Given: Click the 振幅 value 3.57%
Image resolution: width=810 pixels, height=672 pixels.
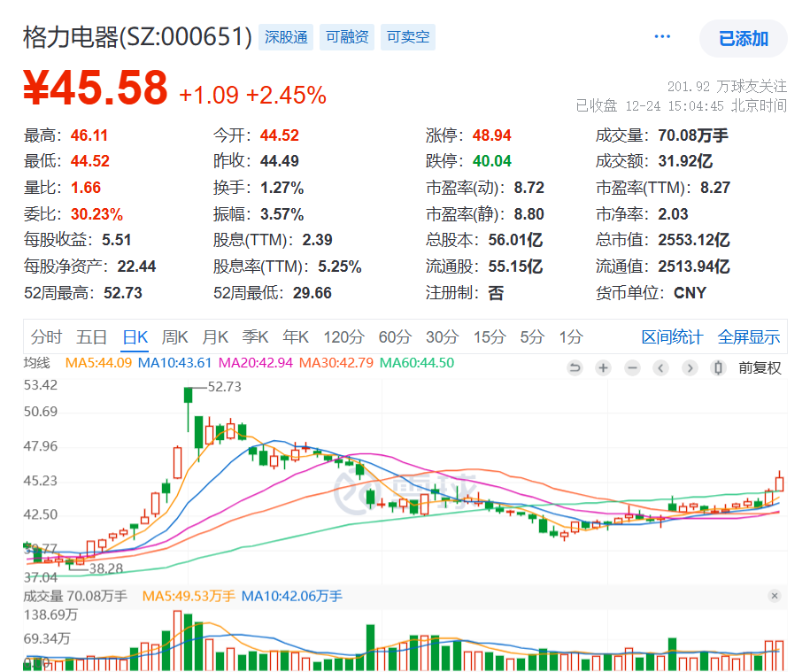Looking at the screenshot, I should pos(282,214).
